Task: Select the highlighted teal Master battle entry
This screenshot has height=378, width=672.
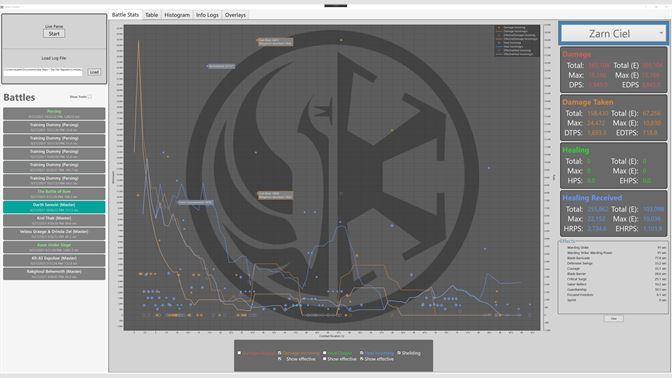Action: (54, 207)
